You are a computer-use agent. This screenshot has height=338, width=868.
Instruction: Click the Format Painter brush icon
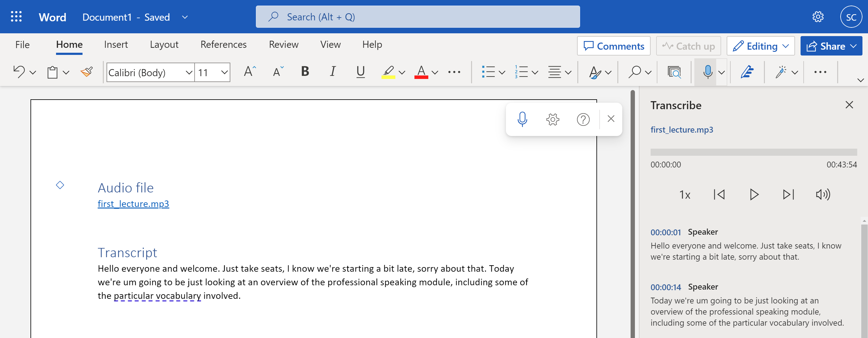(x=87, y=72)
